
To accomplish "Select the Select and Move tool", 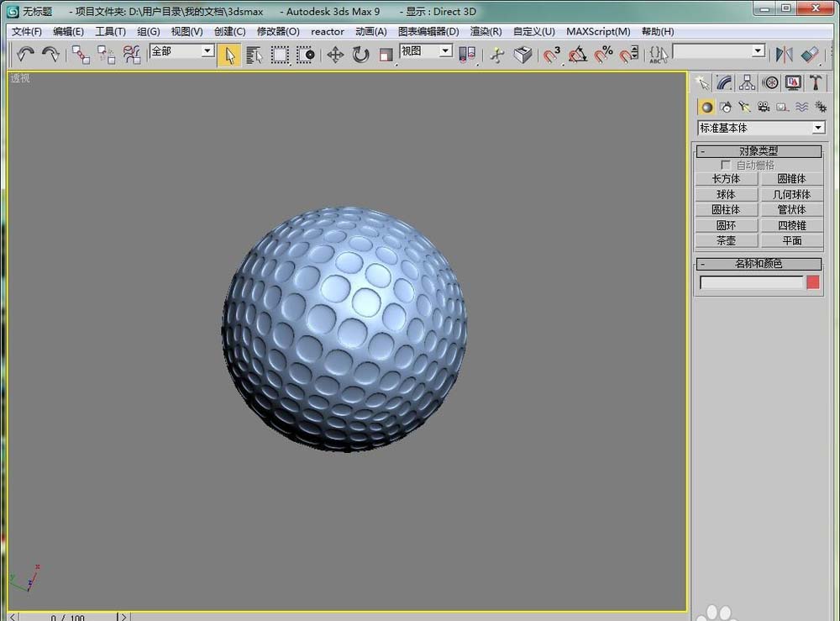I will (335, 55).
